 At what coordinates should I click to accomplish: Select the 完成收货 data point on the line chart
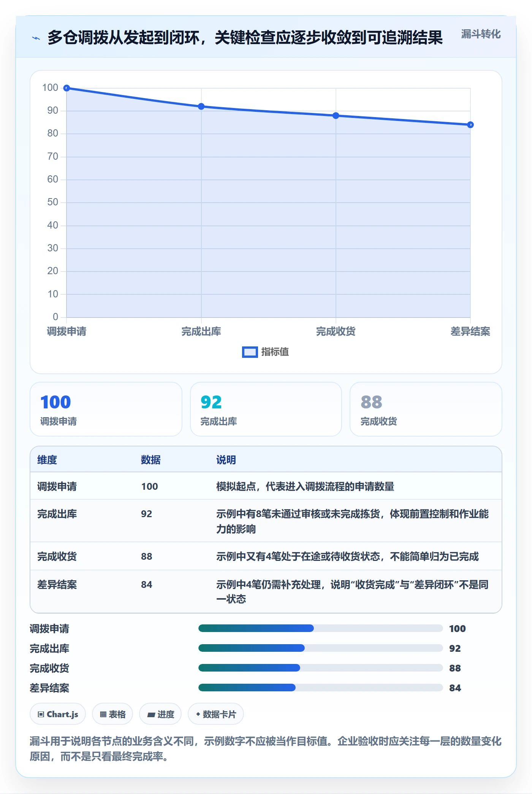click(336, 116)
